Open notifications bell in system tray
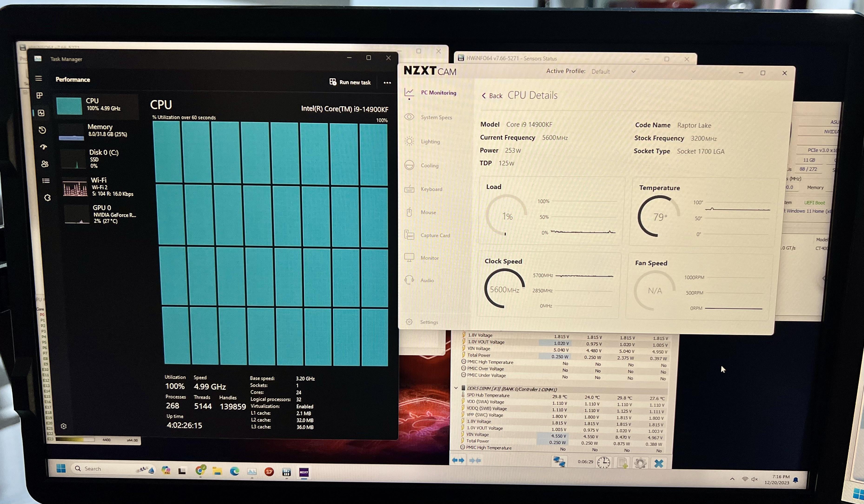This screenshot has height=504, width=864. pos(796,480)
